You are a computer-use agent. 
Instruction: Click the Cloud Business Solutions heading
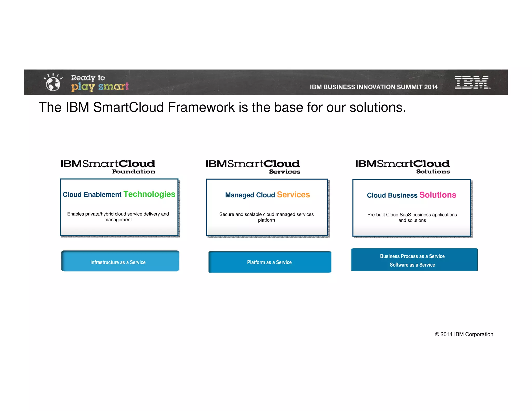tap(411, 195)
